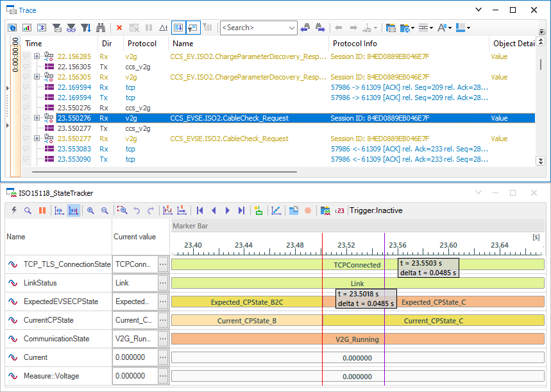
Task: Open the column layout dropdown in Trace toolbar
Action: (462, 28)
